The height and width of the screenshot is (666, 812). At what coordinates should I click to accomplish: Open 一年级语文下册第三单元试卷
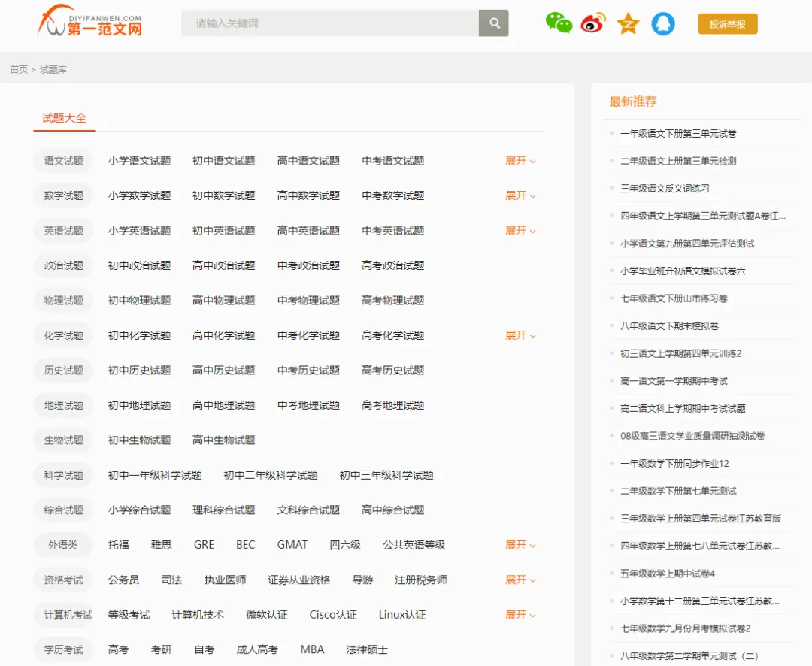click(x=678, y=134)
